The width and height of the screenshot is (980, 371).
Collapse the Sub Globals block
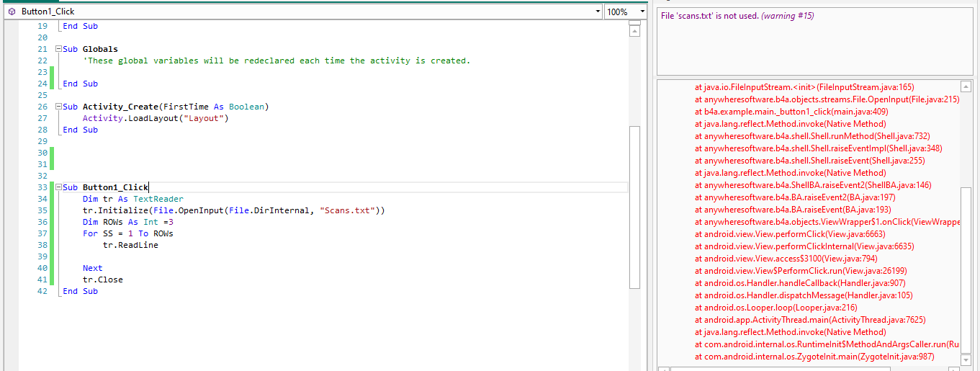(58, 49)
